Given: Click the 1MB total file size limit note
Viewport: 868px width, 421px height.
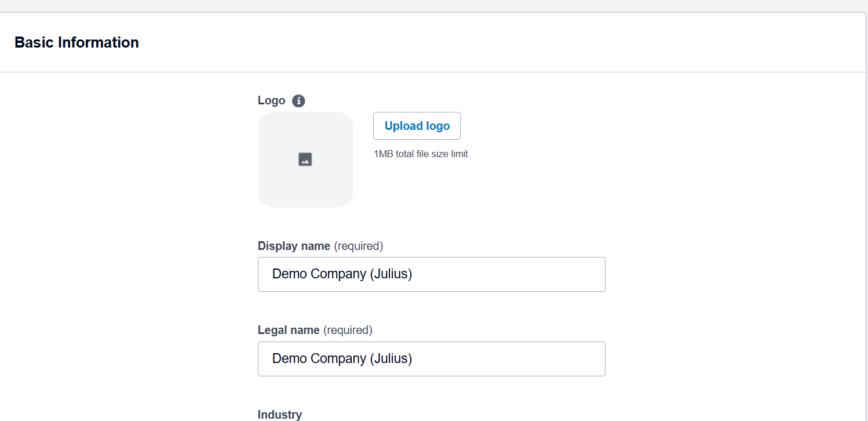Looking at the screenshot, I should [x=421, y=154].
